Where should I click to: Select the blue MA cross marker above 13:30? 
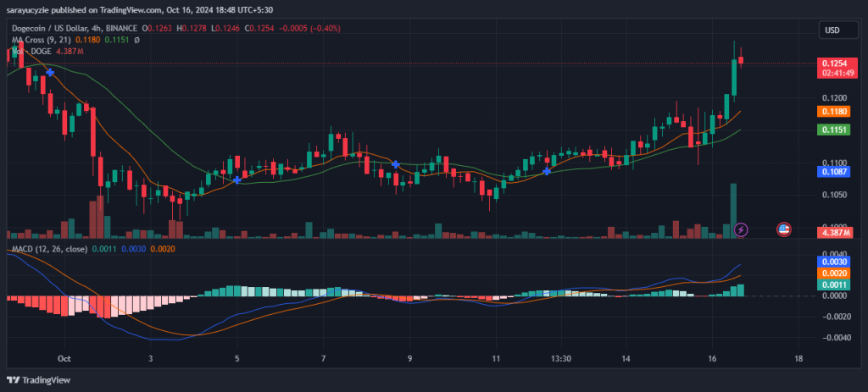pos(547,171)
